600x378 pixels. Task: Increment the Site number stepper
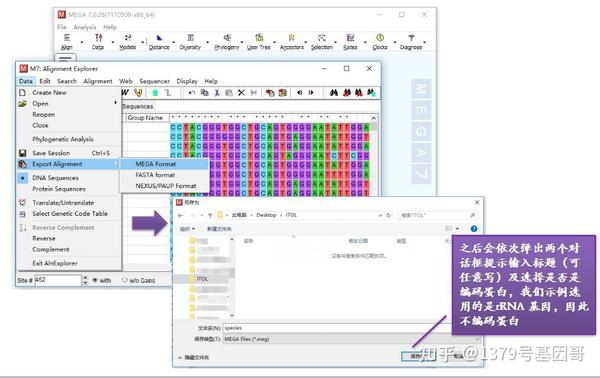pyautogui.click(x=85, y=278)
